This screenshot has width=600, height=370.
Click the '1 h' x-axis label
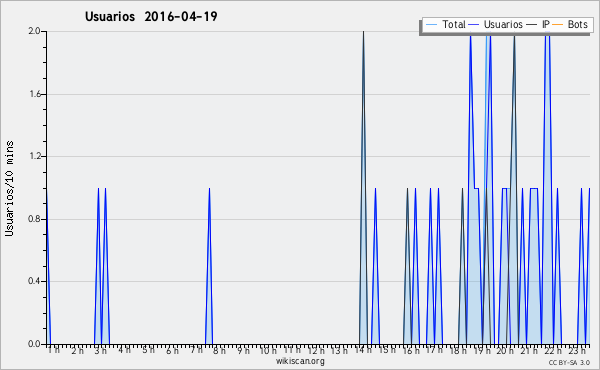coord(54,350)
